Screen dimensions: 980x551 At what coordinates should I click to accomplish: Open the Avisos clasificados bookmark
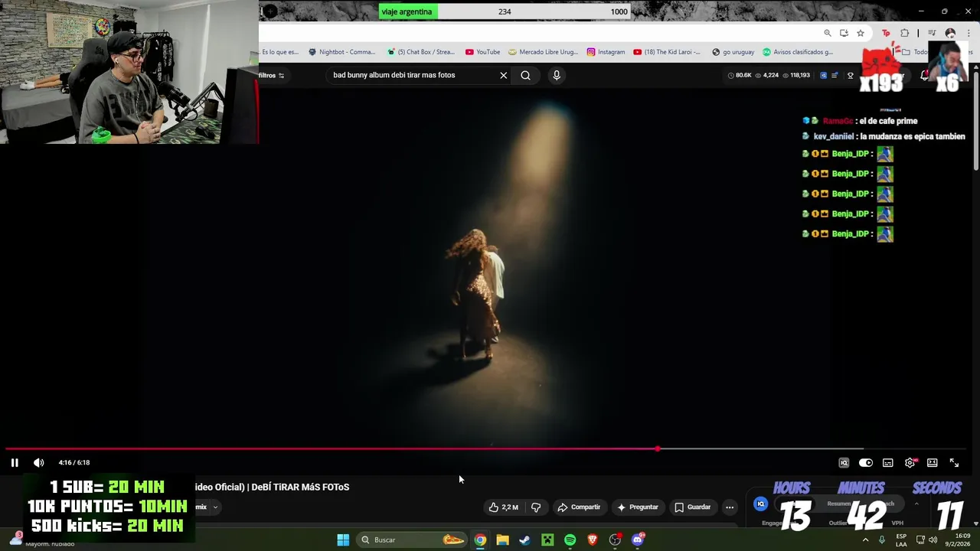click(x=798, y=52)
